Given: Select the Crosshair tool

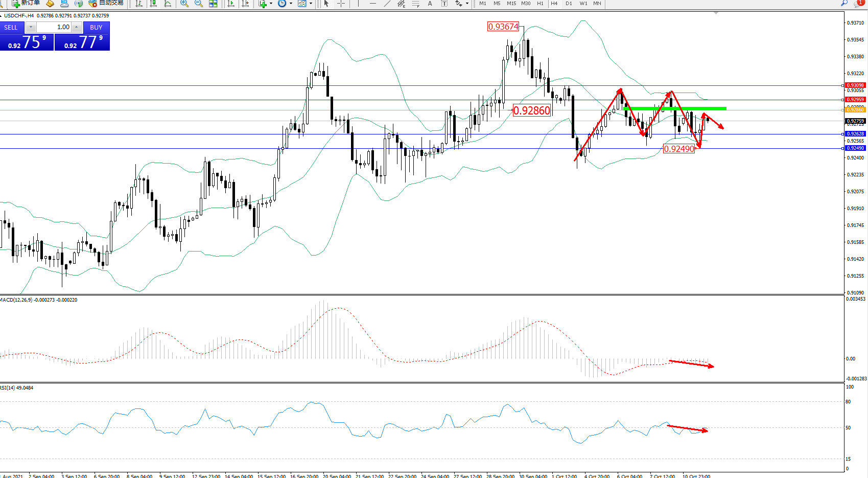Looking at the screenshot, I should [341, 4].
